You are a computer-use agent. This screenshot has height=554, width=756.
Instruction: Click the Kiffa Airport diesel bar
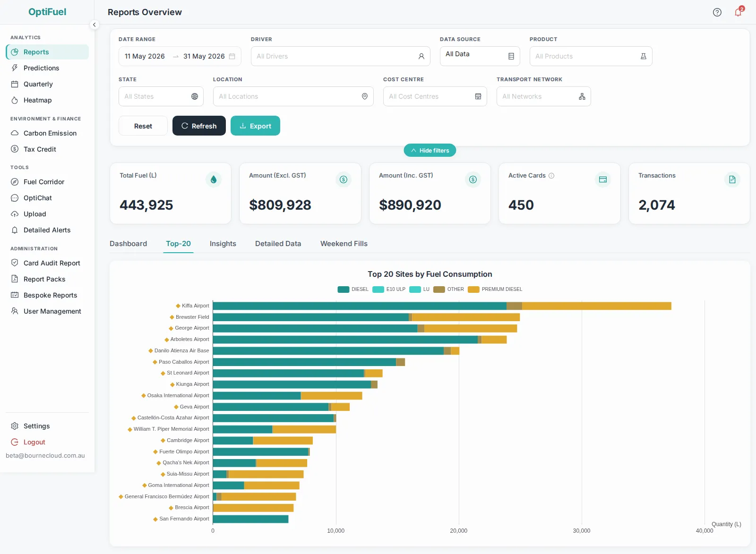coord(360,306)
